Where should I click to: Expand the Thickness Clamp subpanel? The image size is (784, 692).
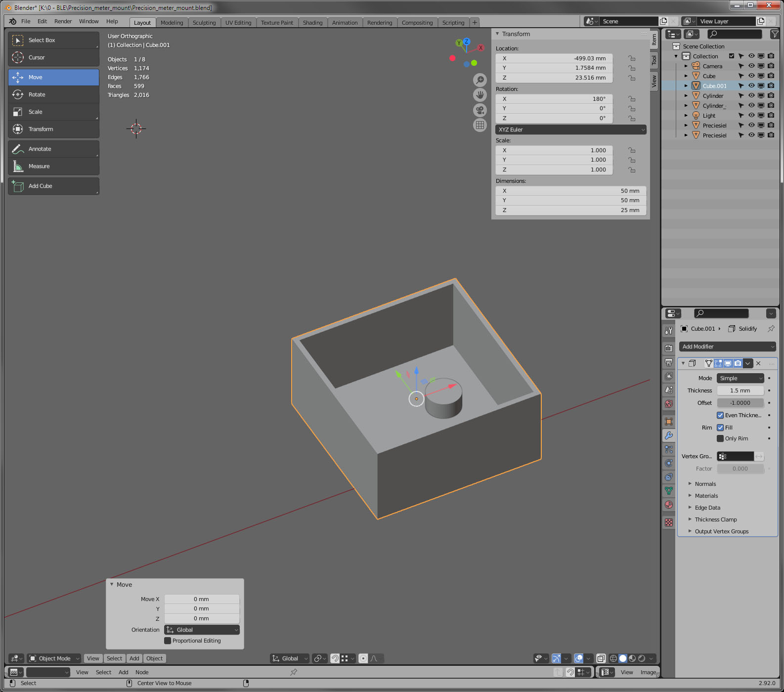pyautogui.click(x=715, y=519)
